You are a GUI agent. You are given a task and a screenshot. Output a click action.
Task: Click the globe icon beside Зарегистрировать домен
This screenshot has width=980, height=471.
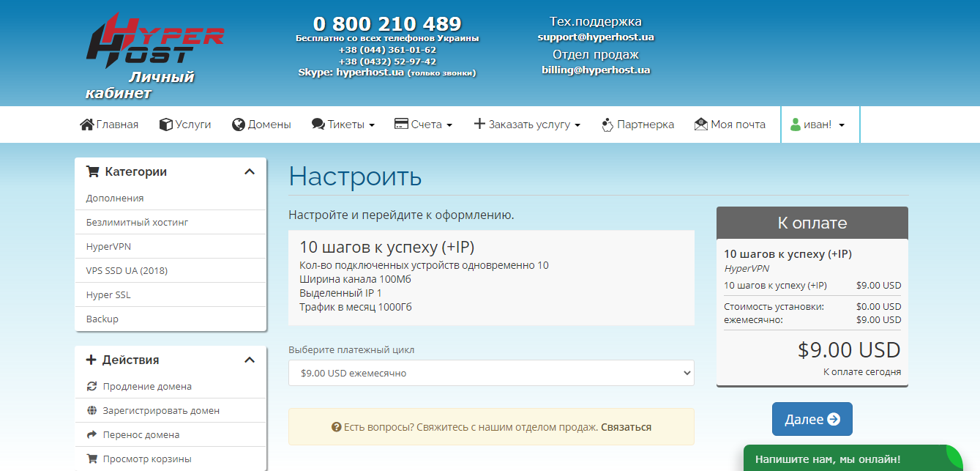point(91,410)
